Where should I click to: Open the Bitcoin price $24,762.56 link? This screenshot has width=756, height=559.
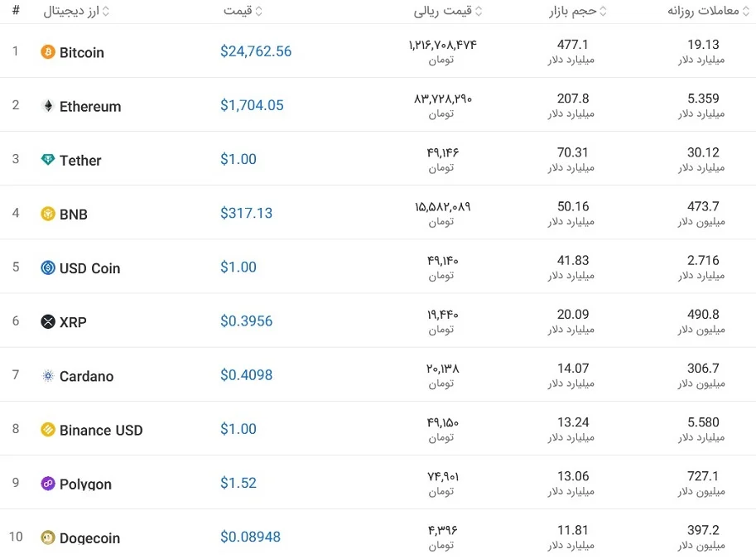coord(256,51)
